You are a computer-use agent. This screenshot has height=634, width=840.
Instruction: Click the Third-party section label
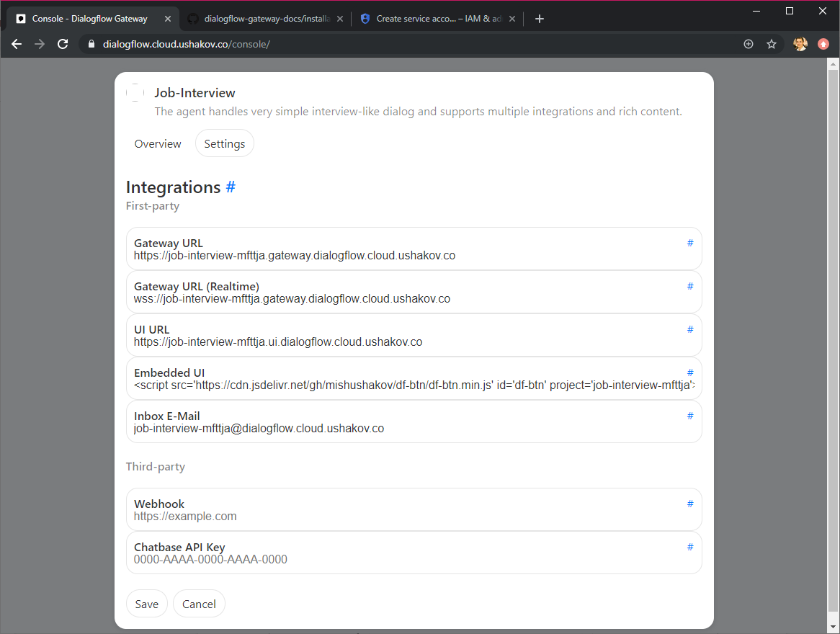point(156,467)
